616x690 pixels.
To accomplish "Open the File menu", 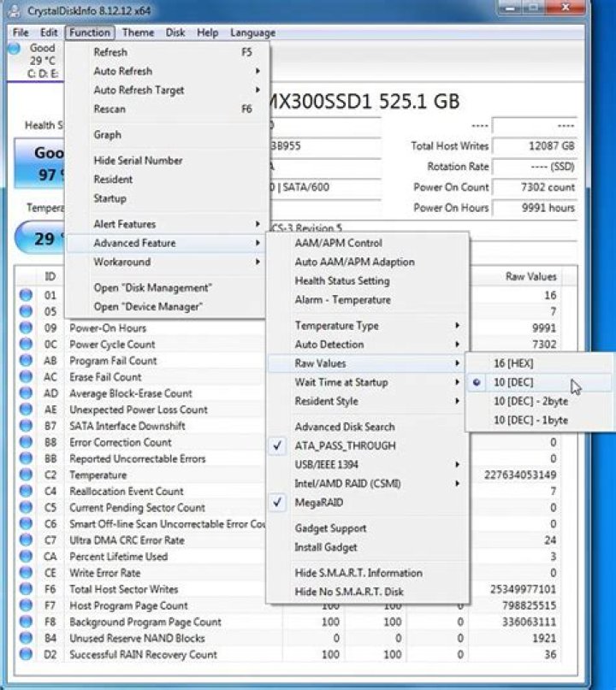I will click(21, 32).
